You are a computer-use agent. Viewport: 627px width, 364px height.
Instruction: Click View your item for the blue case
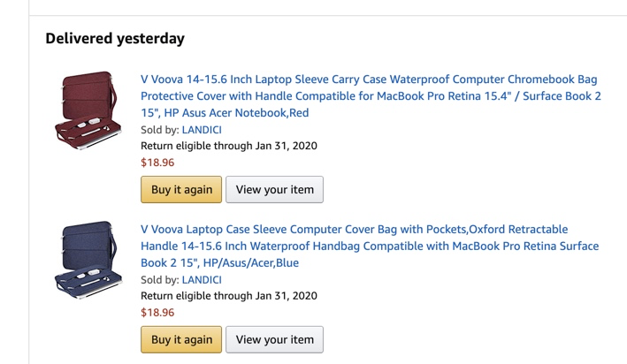(x=274, y=339)
